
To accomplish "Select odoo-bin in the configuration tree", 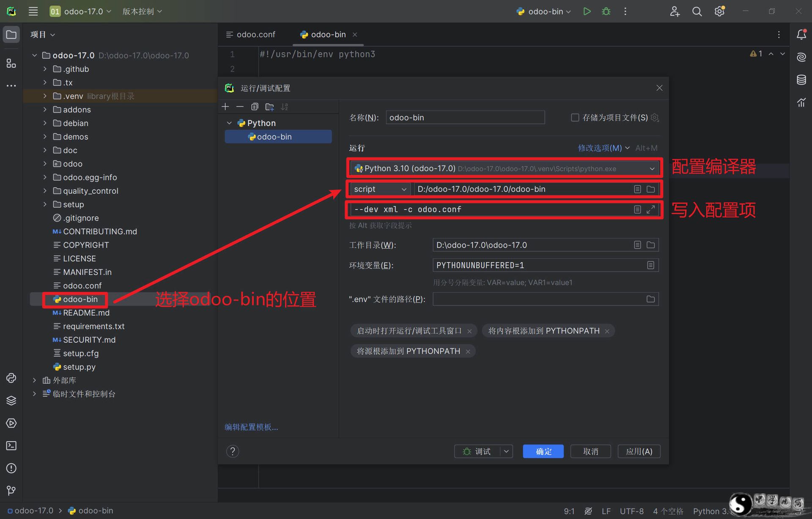I will point(278,137).
